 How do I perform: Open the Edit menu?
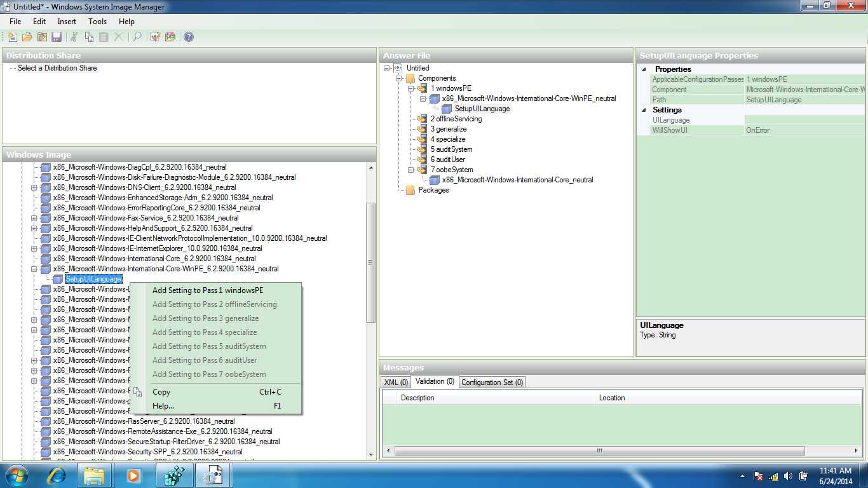[39, 22]
